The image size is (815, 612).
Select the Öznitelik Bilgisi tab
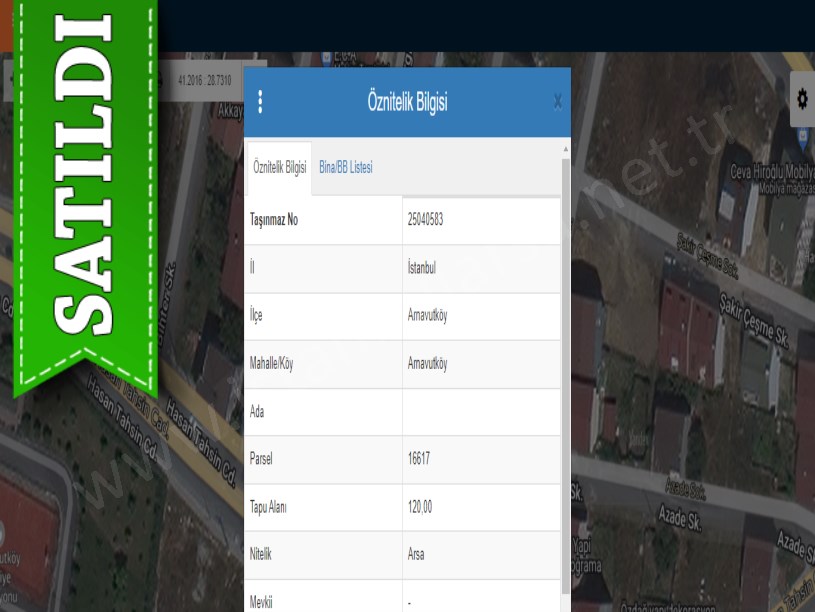tap(279, 168)
